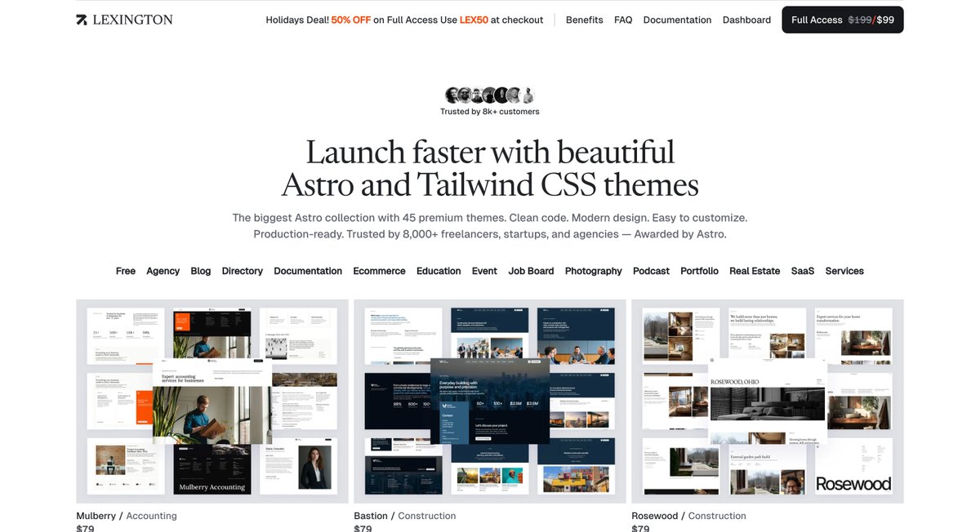Click the Full Access $99 button
980x532 pixels.
pos(843,20)
